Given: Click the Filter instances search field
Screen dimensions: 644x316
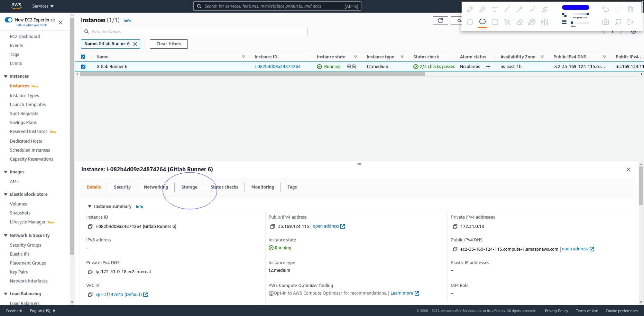Looking at the screenshot, I should click(194, 32).
